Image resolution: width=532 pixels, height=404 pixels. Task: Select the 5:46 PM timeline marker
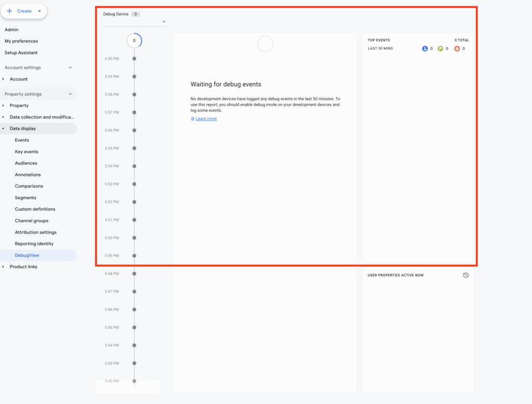[135, 309]
